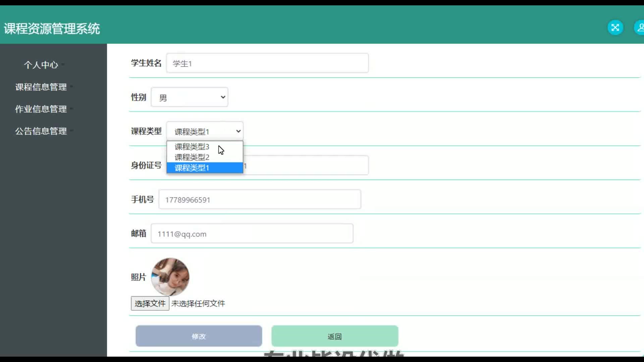Select highlighted 课程类型1 option in list

(205, 168)
